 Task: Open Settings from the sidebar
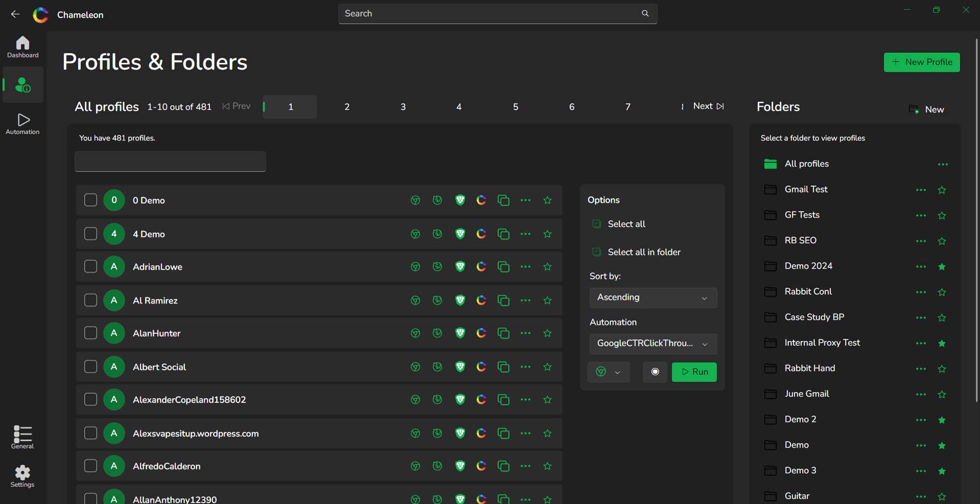(x=23, y=476)
